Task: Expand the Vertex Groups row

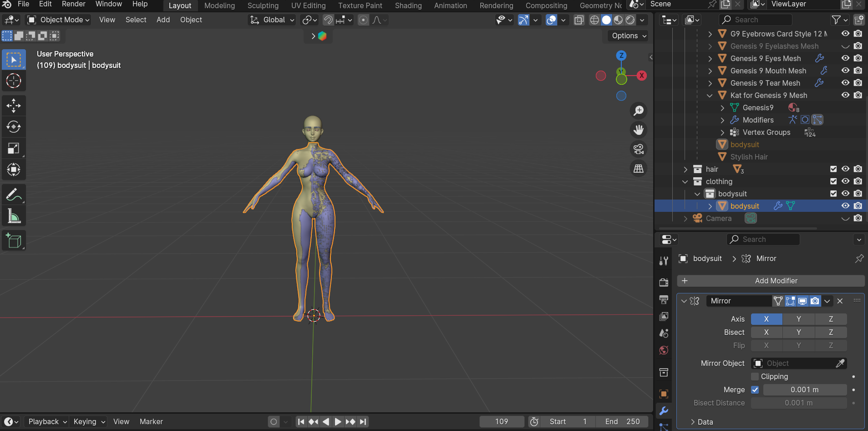Action: tap(722, 132)
